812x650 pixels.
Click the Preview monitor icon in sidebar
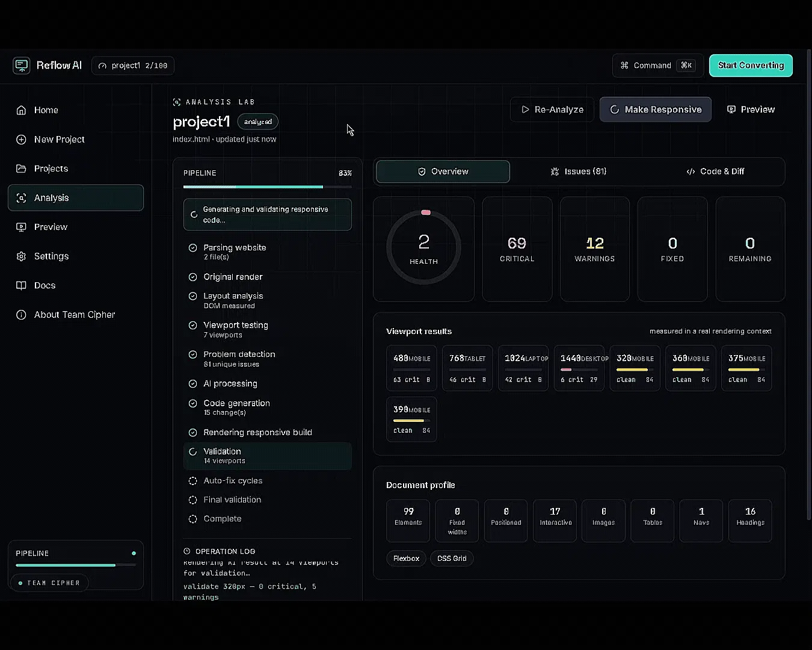(21, 227)
